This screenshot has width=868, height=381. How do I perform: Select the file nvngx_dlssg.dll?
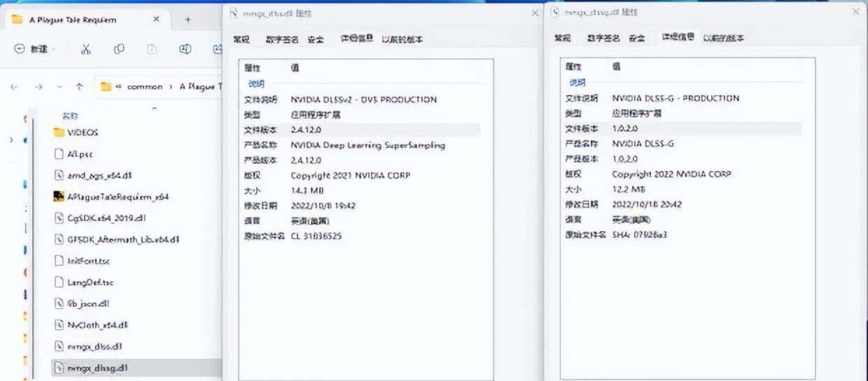click(x=97, y=368)
